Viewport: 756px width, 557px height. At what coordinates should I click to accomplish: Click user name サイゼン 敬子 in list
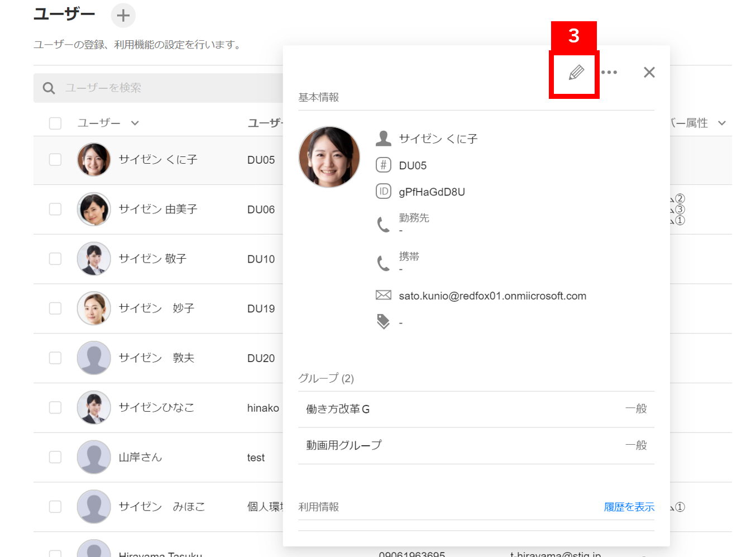coord(152,259)
